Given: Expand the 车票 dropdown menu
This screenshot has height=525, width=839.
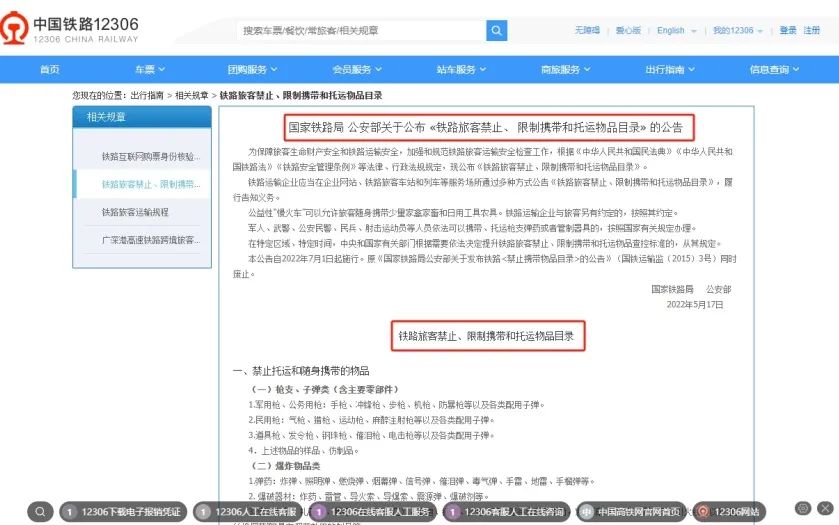Looking at the screenshot, I should tap(149, 69).
